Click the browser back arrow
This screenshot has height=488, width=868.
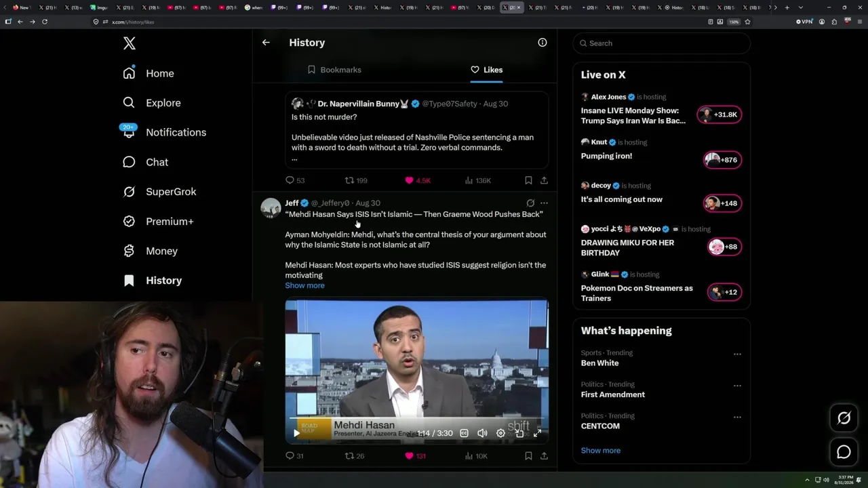point(20,22)
